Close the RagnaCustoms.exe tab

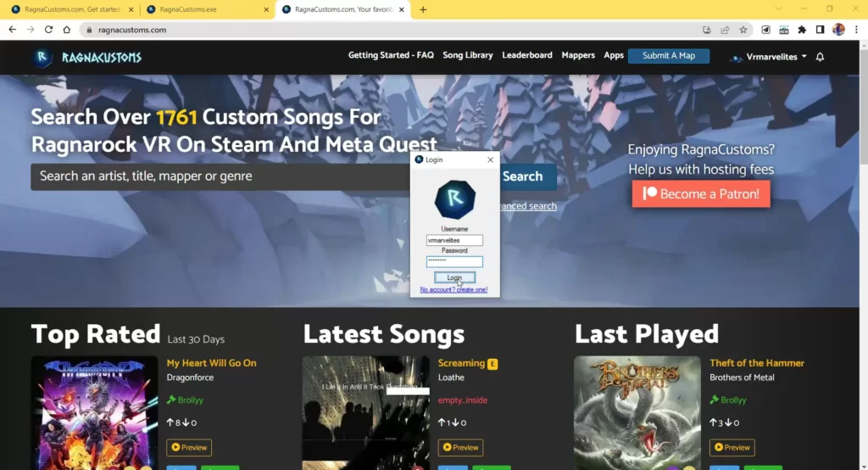(265, 9)
